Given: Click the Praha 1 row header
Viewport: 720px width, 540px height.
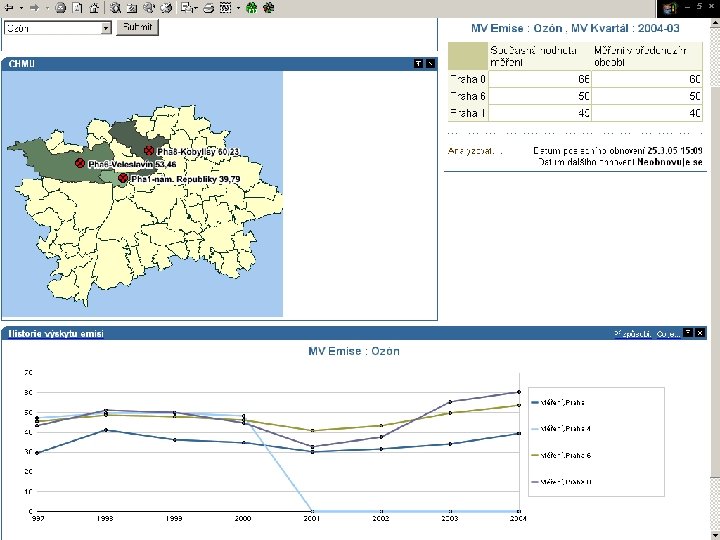Looking at the screenshot, I should 468,113.
